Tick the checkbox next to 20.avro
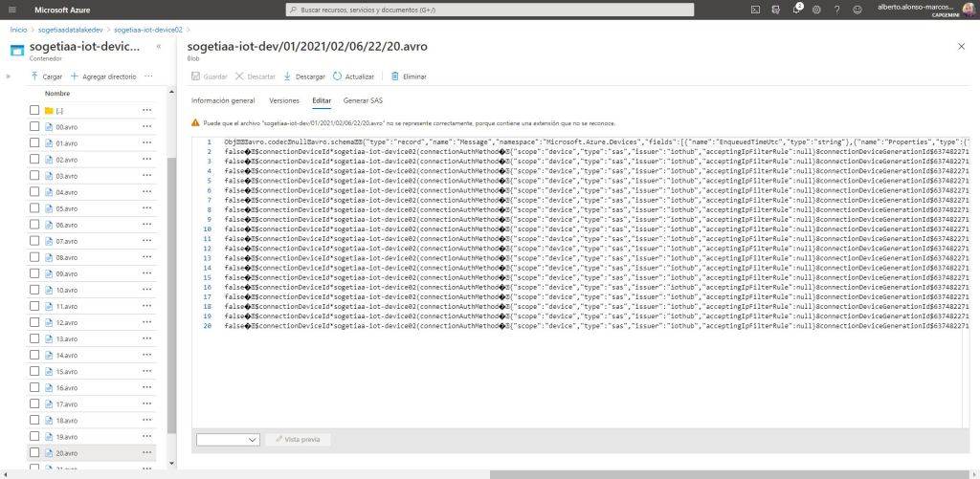The height and width of the screenshot is (479, 980). pos(34,452)
